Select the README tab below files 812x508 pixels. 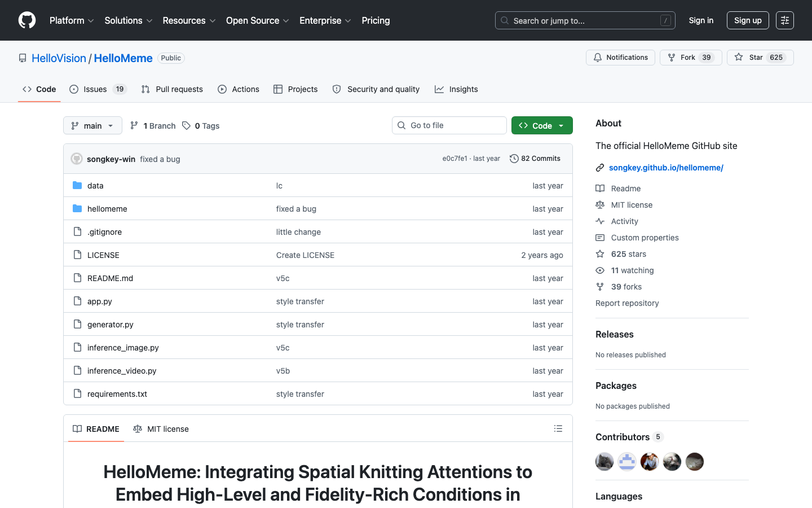click(x=96, y=429)
